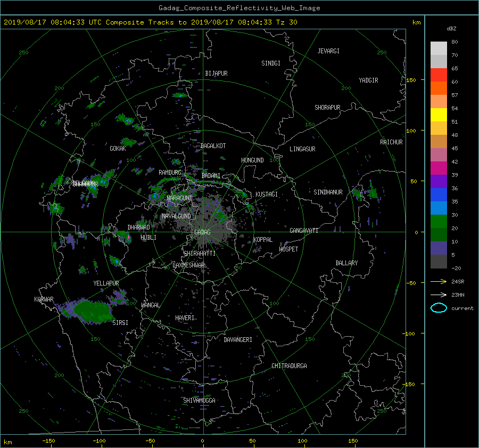Image resolution: width=479 pixels, height=448 pixels.
Task: Click the RAICHUR city label
Action: (391, 142)
